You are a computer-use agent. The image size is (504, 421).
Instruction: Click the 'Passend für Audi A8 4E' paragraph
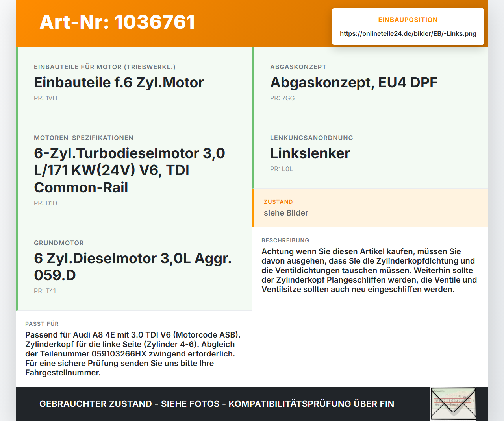coord(133,354)
